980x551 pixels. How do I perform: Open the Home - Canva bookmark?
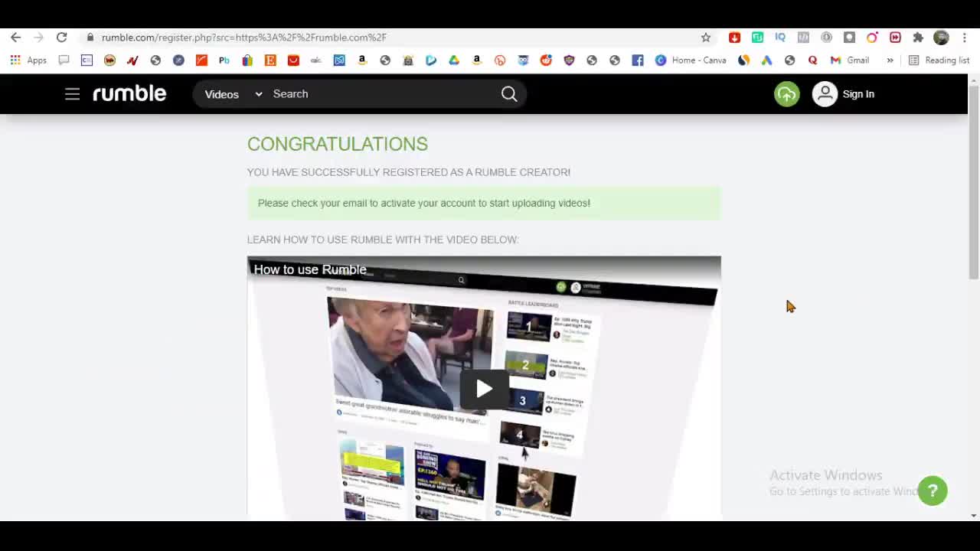tap(691, 60)
